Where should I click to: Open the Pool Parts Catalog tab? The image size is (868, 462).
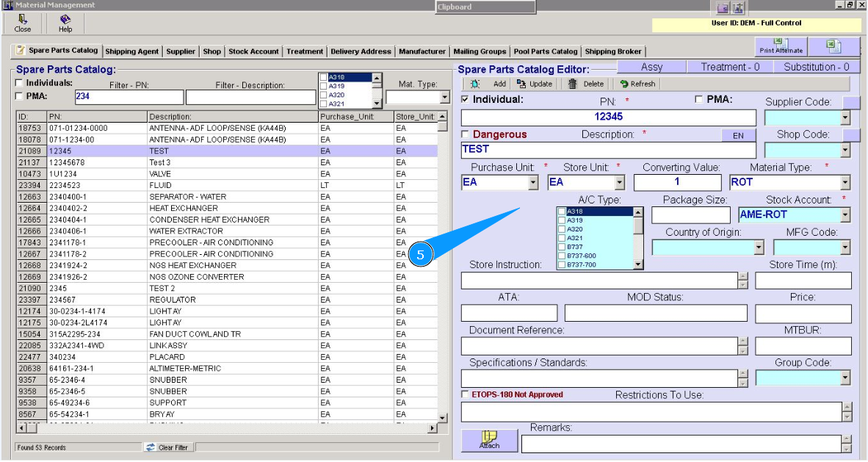pyautogui.click(x=546, y=51)
